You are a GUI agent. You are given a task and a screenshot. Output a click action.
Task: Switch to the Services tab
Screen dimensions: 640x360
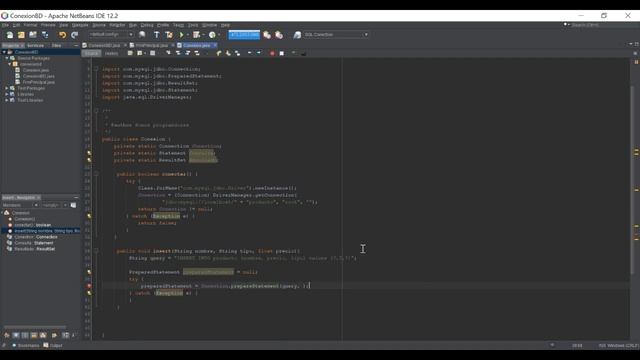point(36,46)
